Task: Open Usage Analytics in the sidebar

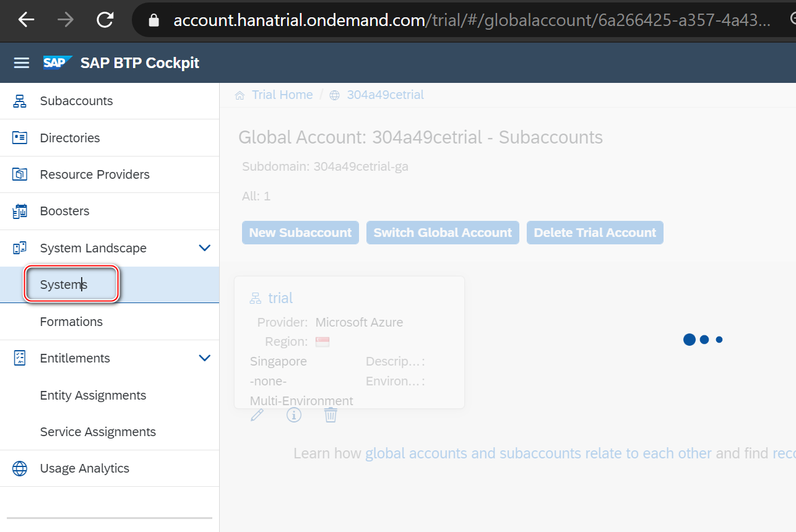Action: click(x=110, y=468)
